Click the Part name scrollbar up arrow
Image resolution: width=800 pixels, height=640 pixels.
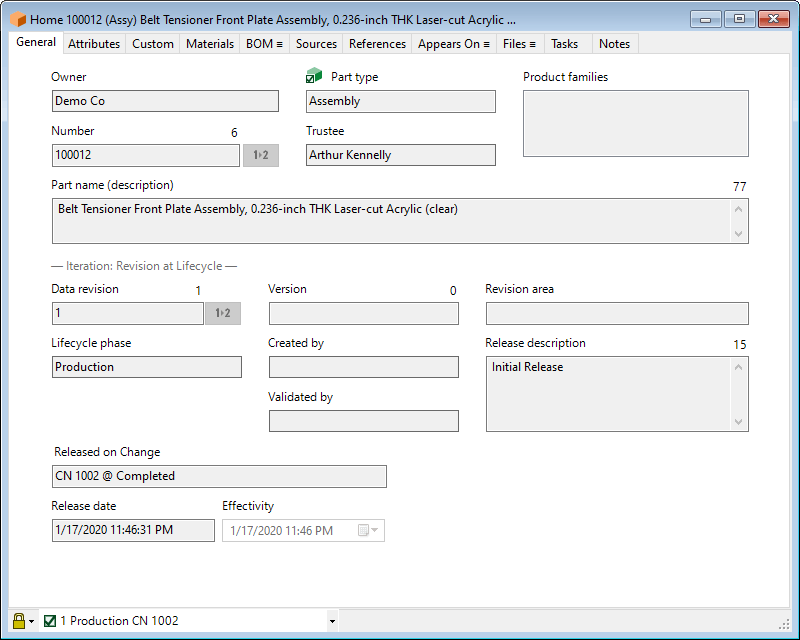click(738, 209)
